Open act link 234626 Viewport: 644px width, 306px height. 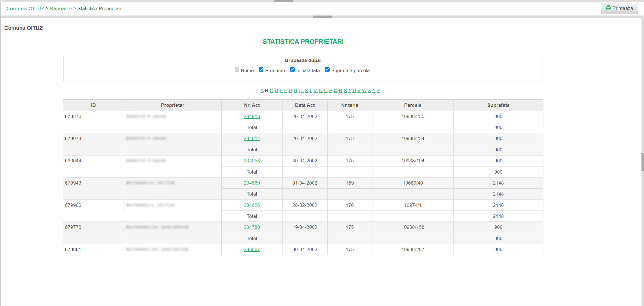click(x=252, y=205)
